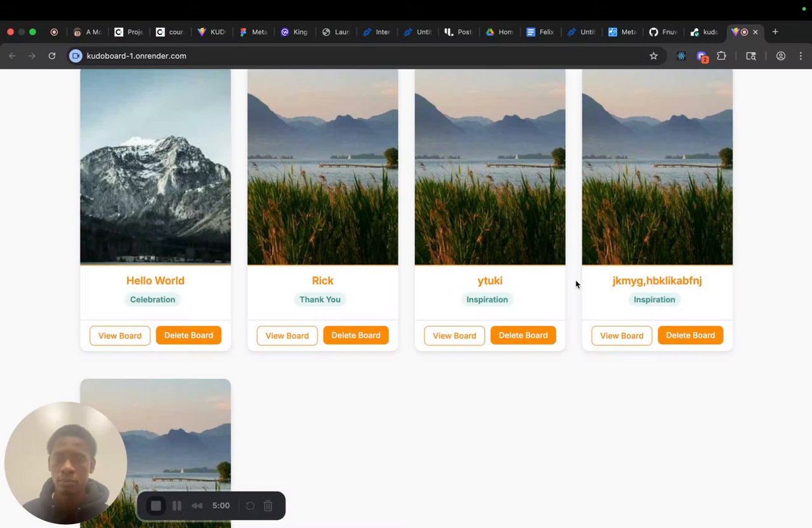Click the 'jkmyg,hbklikabfnj' board title
Screen dimensions: 812x528
[x=657, y=280]
